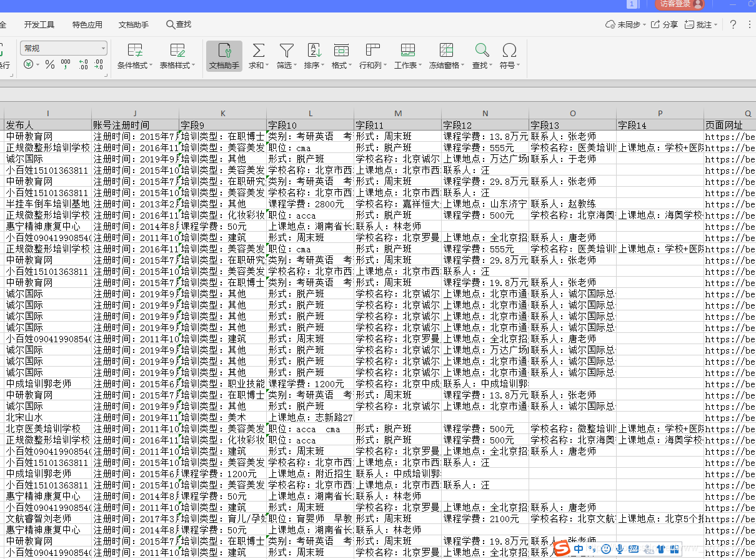Click the increase decimal places icon
Screen dimensions: 756x559
(x=83, y=64)
